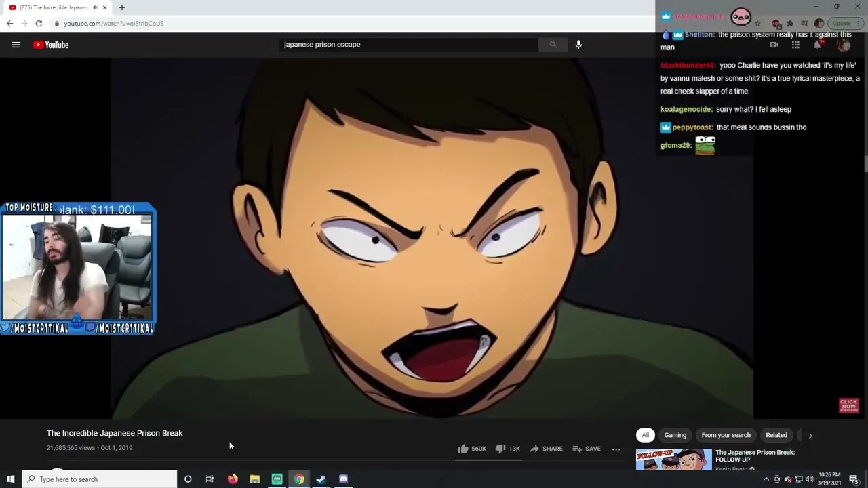Open the taskbar clock and date

pyautogui.click(x=829, y=479)
